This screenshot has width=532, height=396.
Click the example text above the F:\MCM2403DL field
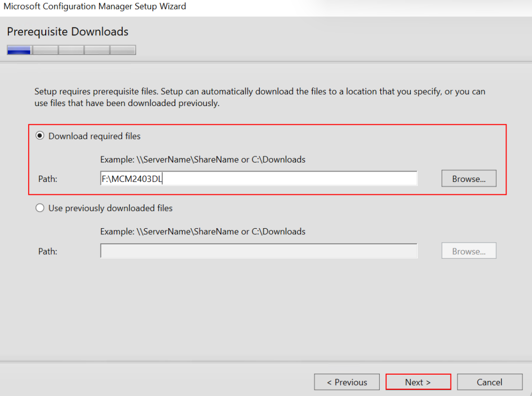203,160
